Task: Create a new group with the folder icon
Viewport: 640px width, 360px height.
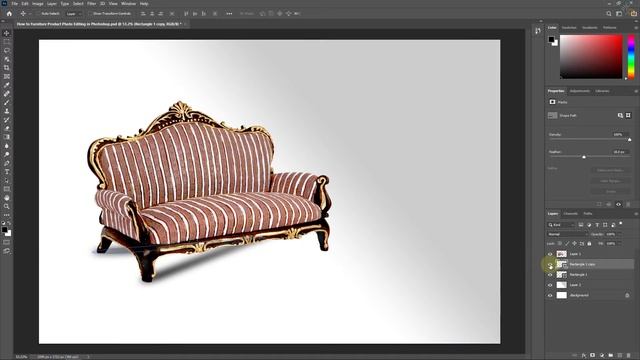Action: pos(611,356)
